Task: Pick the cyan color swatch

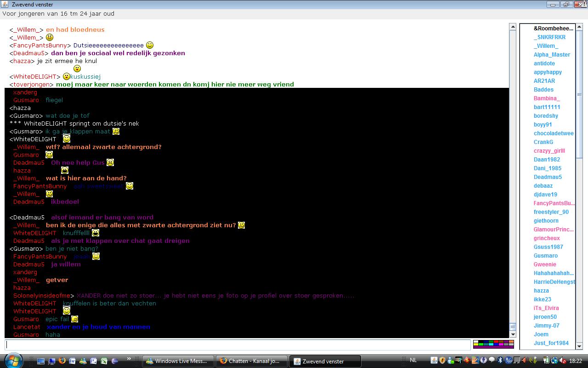Action: (x=491, y=344)
